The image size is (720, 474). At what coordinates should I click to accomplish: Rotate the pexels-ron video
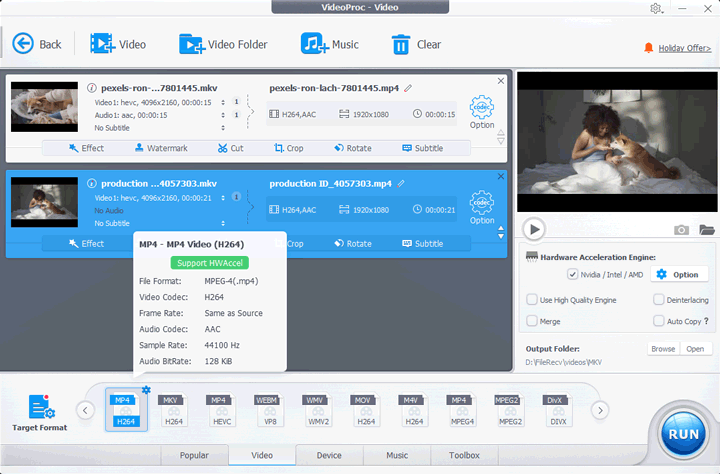point(353,148)
